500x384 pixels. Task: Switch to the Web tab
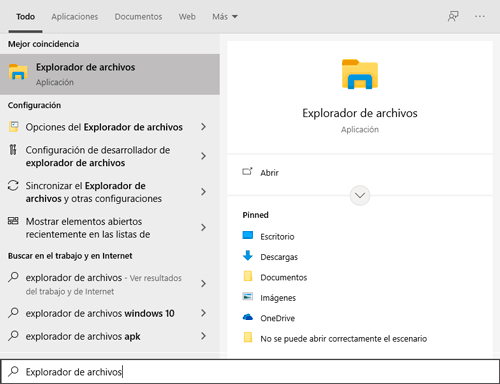(x=187, y=17)
